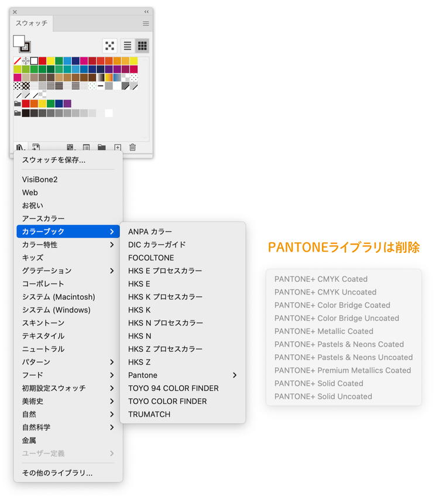Switch swatches to list view
The height and width of the screenshot is (504, 439).
128,46
